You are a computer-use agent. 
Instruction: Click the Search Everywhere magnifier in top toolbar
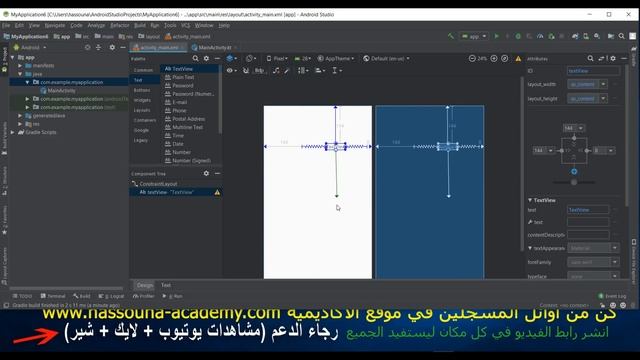[x=622, y=36]
